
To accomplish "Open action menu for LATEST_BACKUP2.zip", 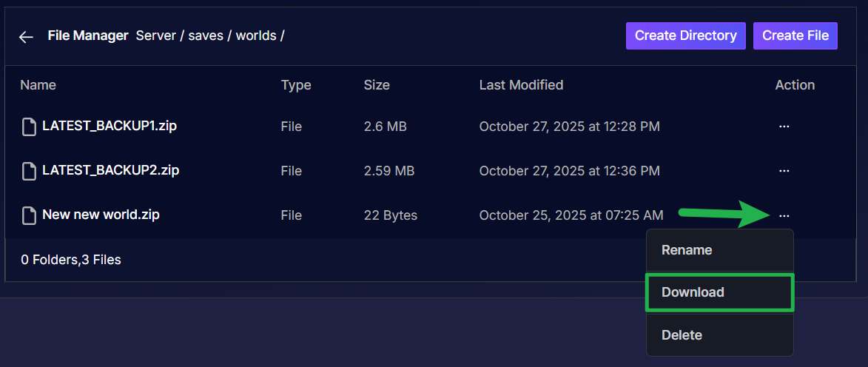I will coord(784,171).
